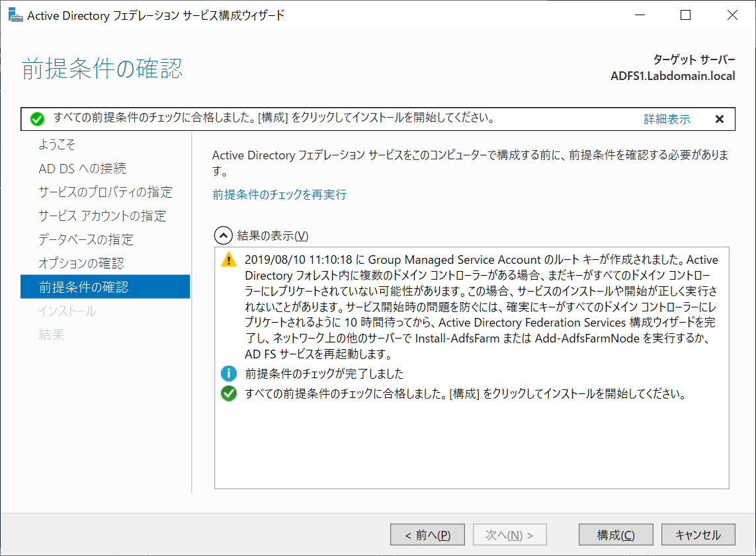
Task: Collapse the 結果の表示 section chevron
Action: point(224,235)
